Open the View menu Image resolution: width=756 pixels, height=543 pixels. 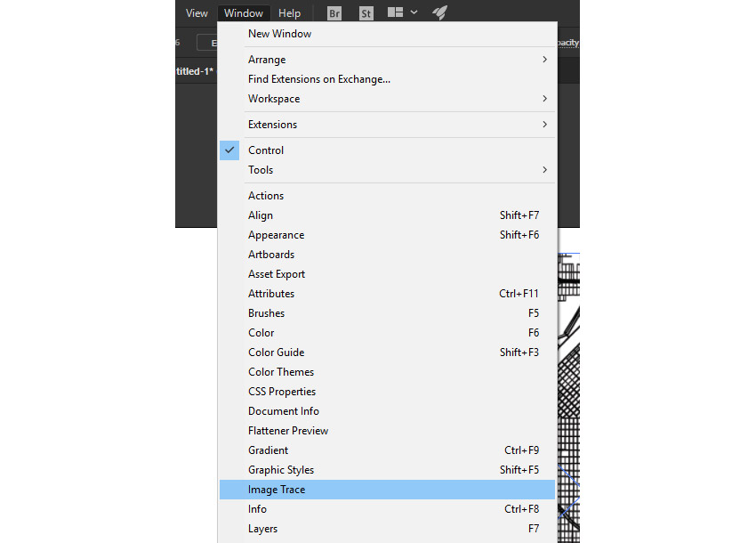pos(197,13)
